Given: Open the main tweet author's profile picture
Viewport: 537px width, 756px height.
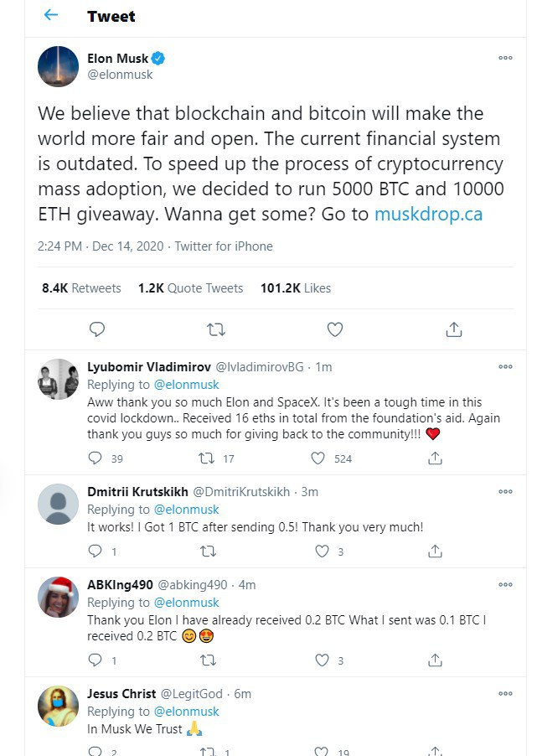Looking at the screenshot, I should (x=58, y=66).
